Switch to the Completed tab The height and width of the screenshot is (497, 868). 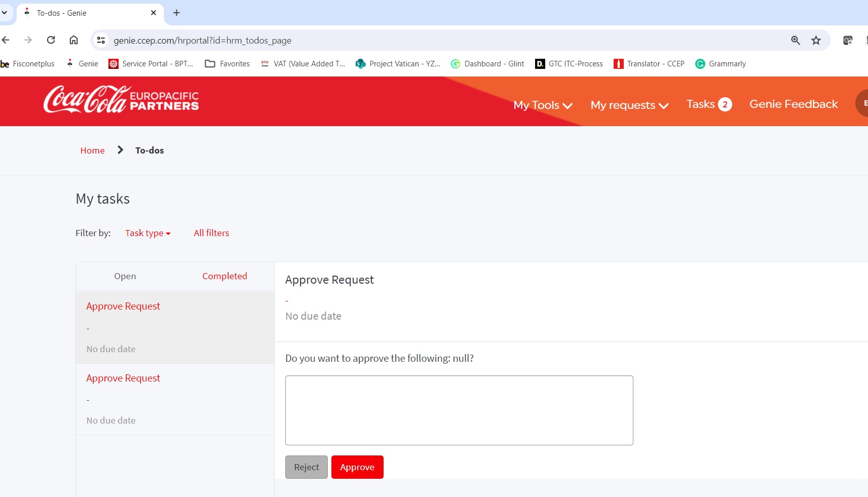(224, 276)
